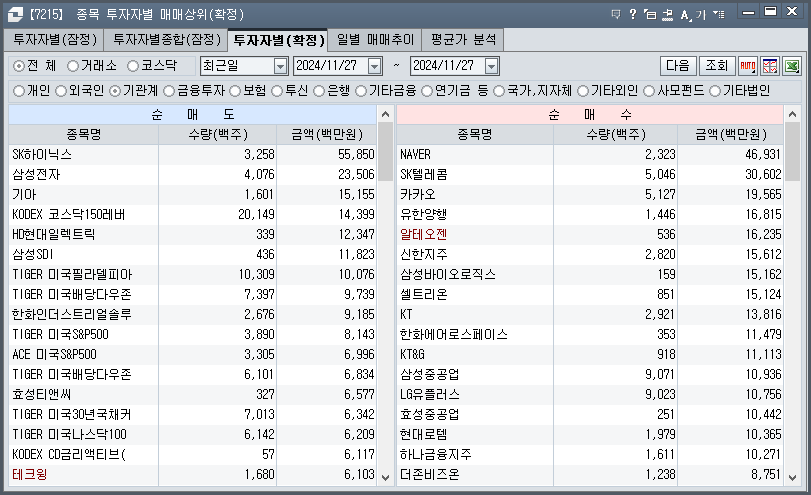The image size is (811, 495).
Task: Open the title bar list menu icon
Action: pyautogui.click(x=718, y=14)
